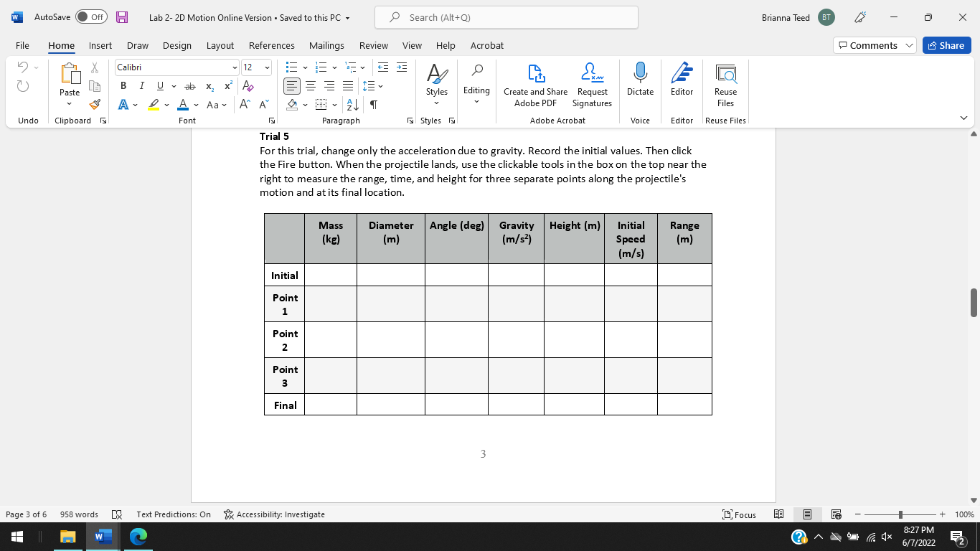This screenshot has width=980, height=551.
Task: Open the Review tab
Action: click(x=373, y=45)
